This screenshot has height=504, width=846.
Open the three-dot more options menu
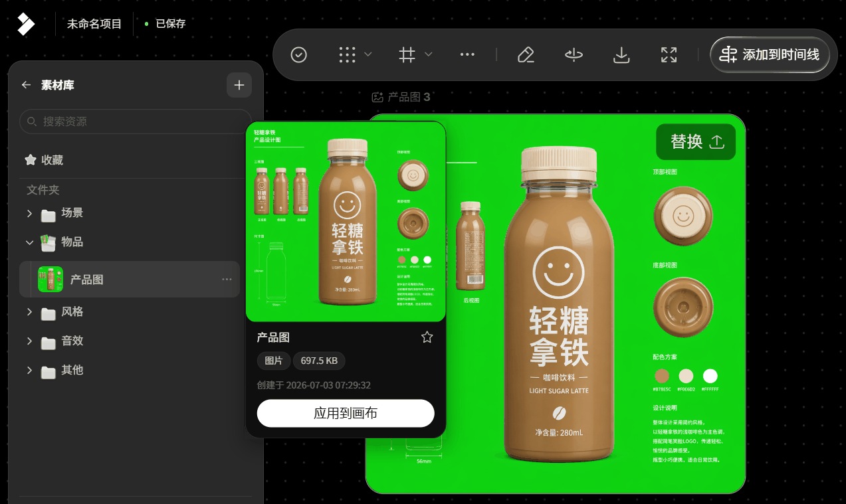coord(467,55)
